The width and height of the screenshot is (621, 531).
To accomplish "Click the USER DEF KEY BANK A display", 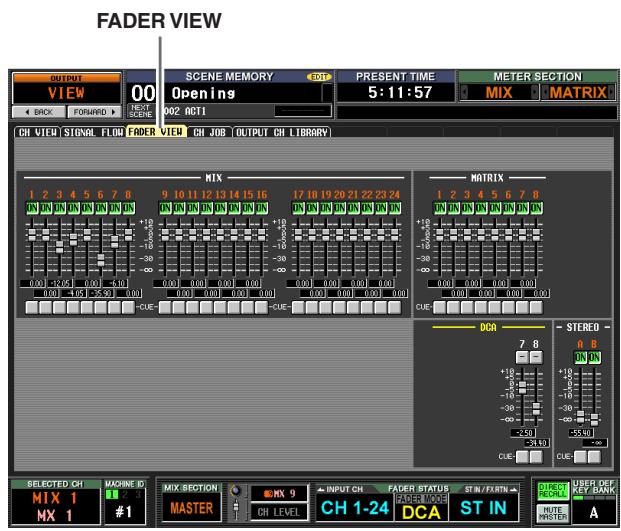I will coord(593,513).
